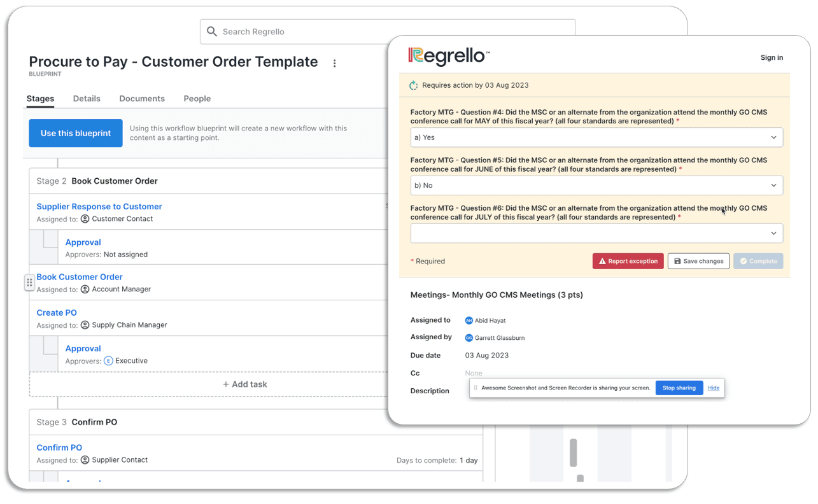Click the 'Requires action by 03 Aug 2023' banner text
Screen dimensions: 818x504
click(x=476, y=85)
